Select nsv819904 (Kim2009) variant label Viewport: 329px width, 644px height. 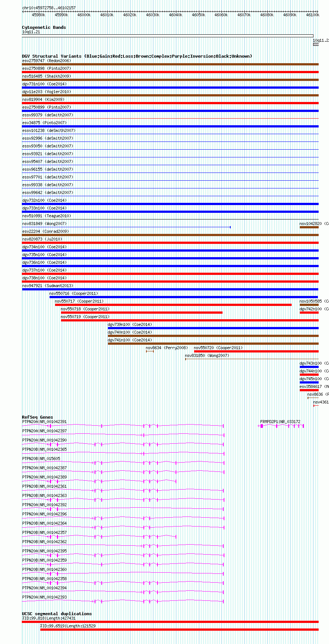click(x=43, y=99)
